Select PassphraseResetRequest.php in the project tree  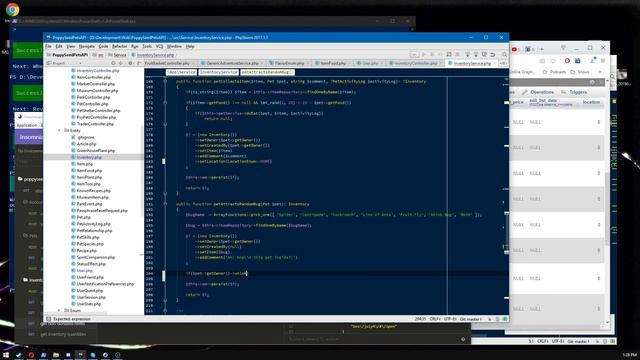[102, 211]
